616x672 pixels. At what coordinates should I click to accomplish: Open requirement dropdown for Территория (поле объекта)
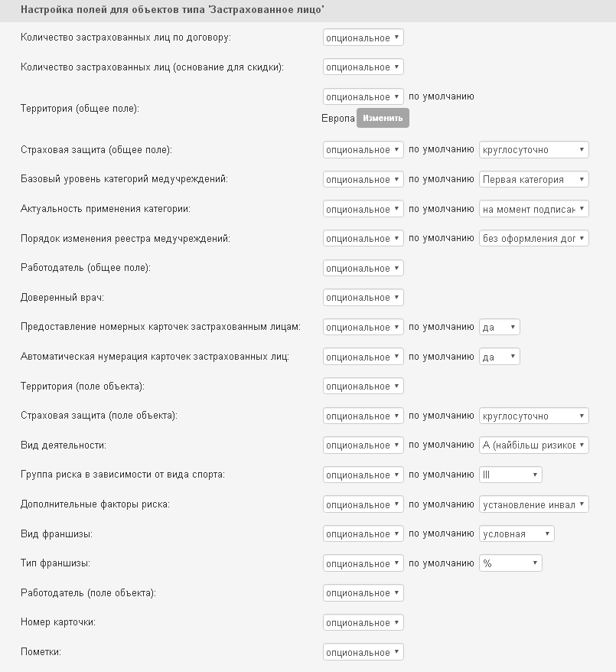363,387
